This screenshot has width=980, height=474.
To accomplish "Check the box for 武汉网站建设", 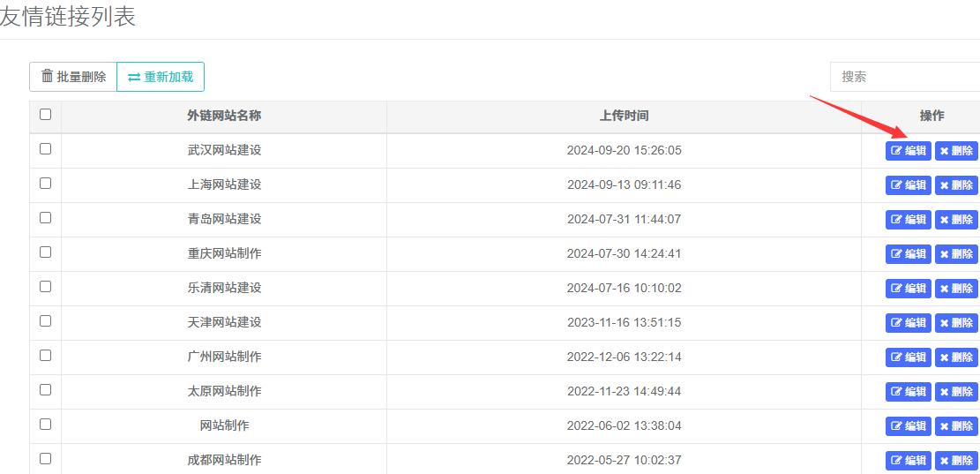I will [46, 149].
